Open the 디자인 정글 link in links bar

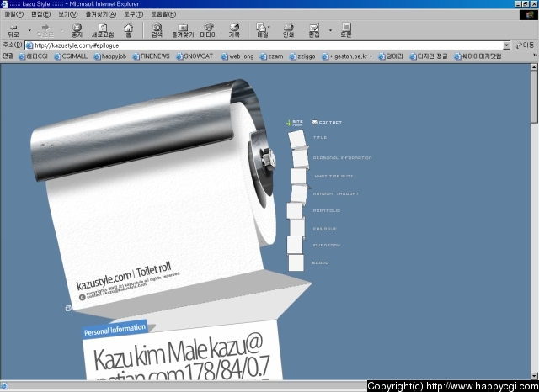pos(429,56)
